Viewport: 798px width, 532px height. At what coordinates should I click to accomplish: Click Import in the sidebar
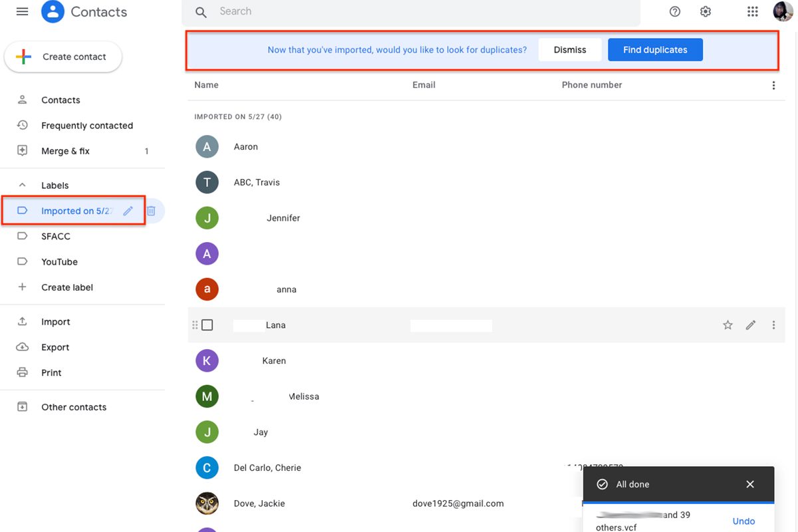[x=56, y=322]
